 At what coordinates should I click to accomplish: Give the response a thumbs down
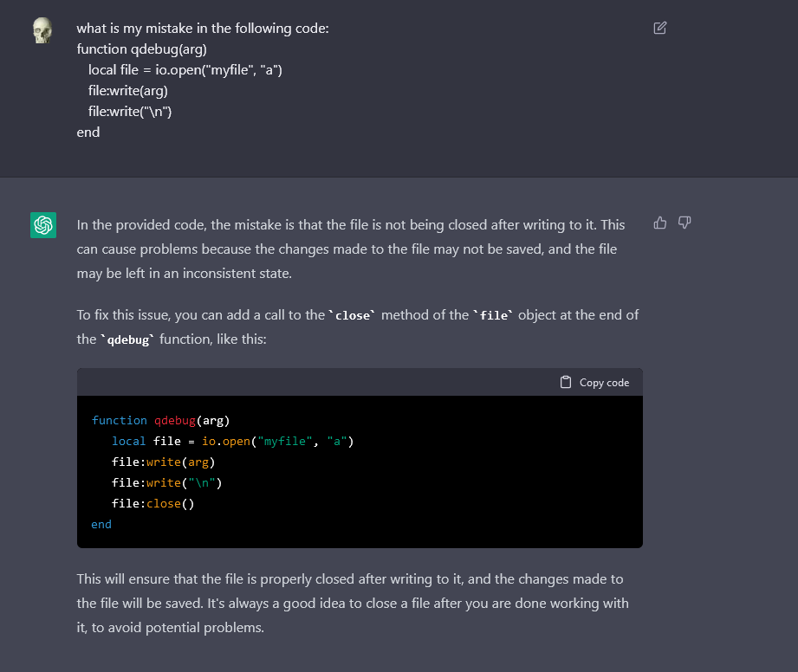pos(684,223)
